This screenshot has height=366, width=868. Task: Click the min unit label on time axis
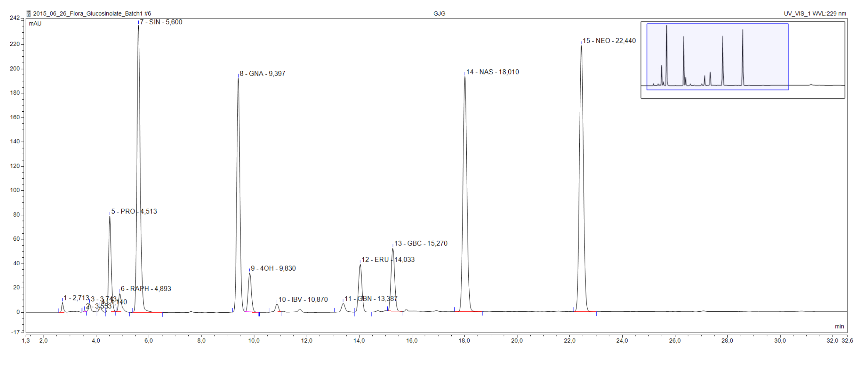tap(839, 326)
